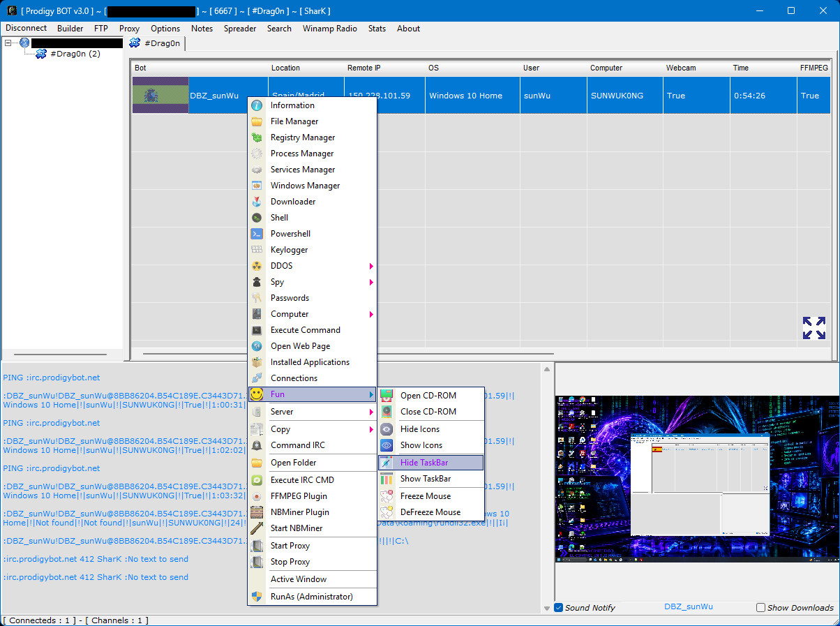840x626 pixels.
Task: Click Disconnect in the menu bar
Action: tap(27, 29)
